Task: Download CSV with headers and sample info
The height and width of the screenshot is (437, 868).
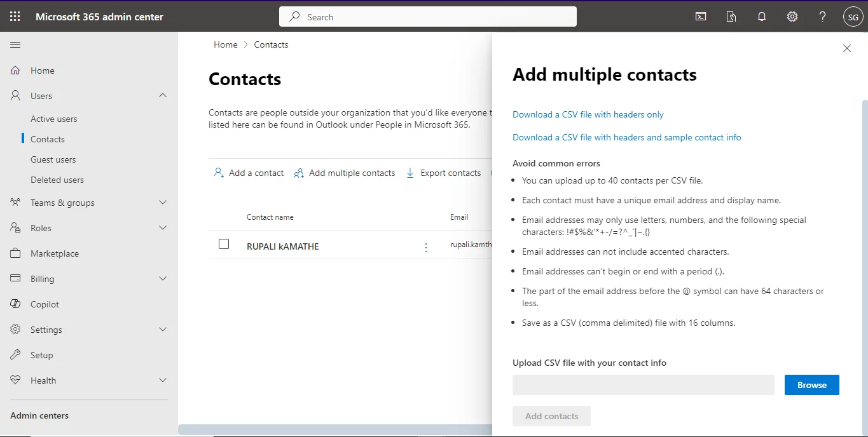Action: point(627,137)
